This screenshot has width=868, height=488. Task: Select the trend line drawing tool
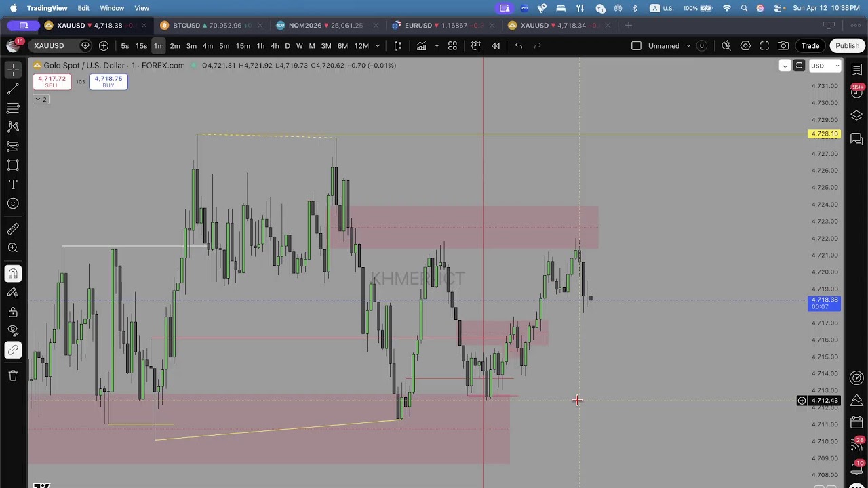(13, 89)
